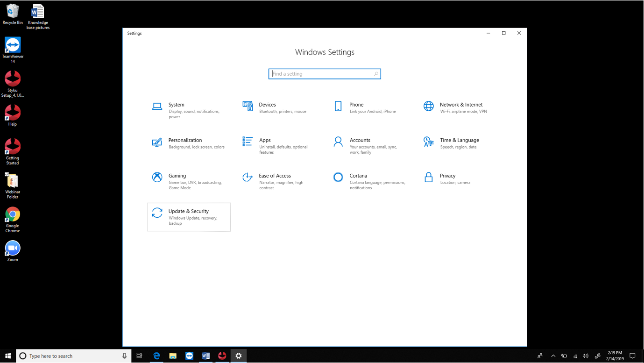
Task: Open Cortana settings
Action: [358, 176]
